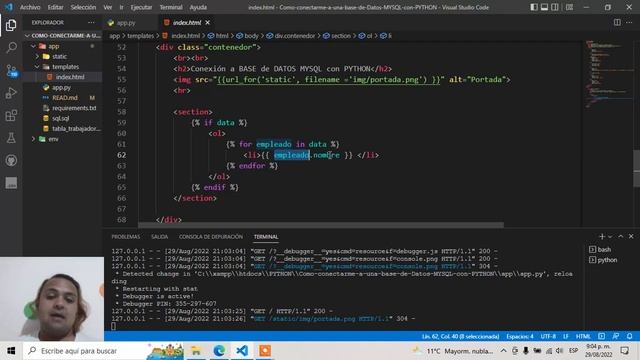Open the Terminal menu
The width and height of the screenshot is (640, 360).
[x=171, y=7]
